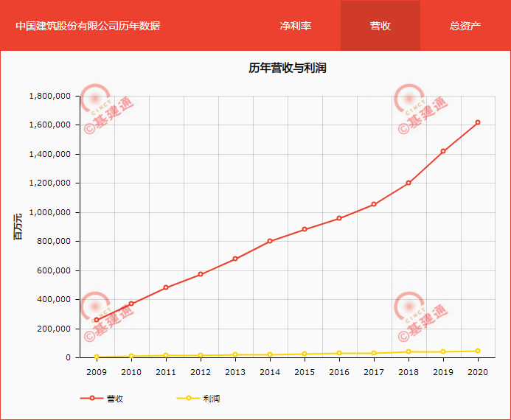Select the 2020 profit data point
Viewport: 511px width, 420px height.
(478, 351)
